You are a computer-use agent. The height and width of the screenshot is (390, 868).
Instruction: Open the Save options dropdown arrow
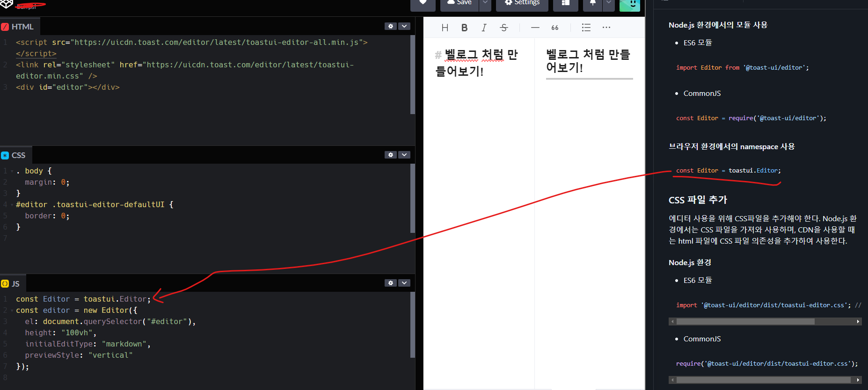[485, 4]
